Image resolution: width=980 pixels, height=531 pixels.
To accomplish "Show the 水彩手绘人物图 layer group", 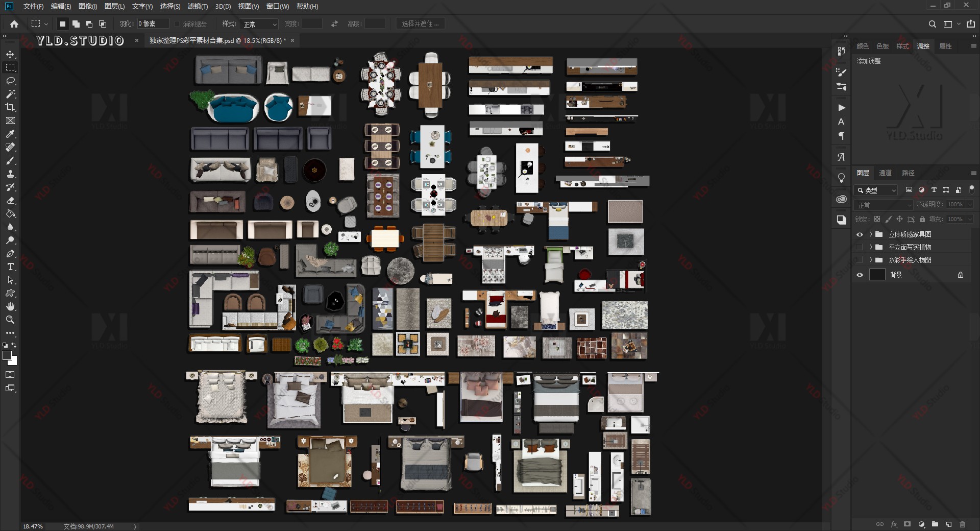I will 860,260.
